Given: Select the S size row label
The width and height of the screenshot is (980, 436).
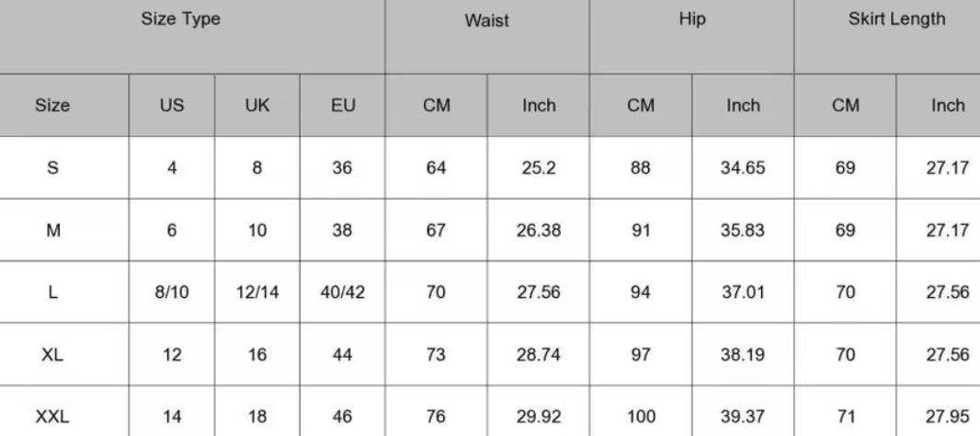Looking at the screenshot, I should 52,169.
